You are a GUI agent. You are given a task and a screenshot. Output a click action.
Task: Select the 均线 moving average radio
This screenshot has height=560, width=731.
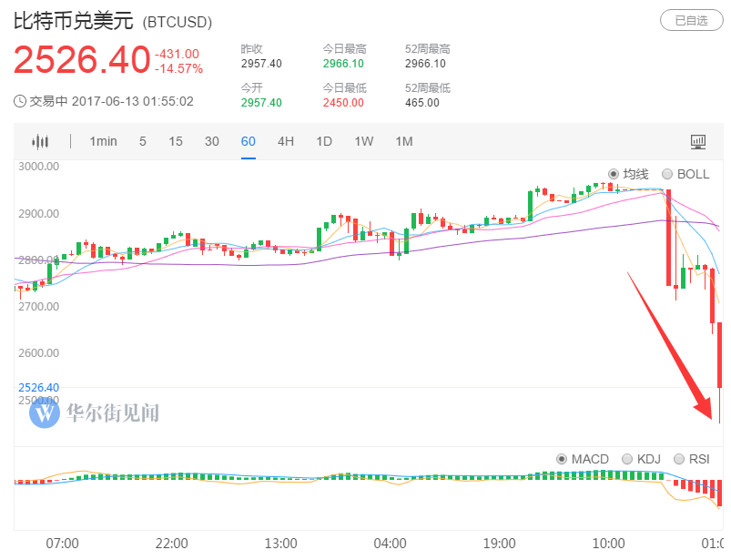614,174
